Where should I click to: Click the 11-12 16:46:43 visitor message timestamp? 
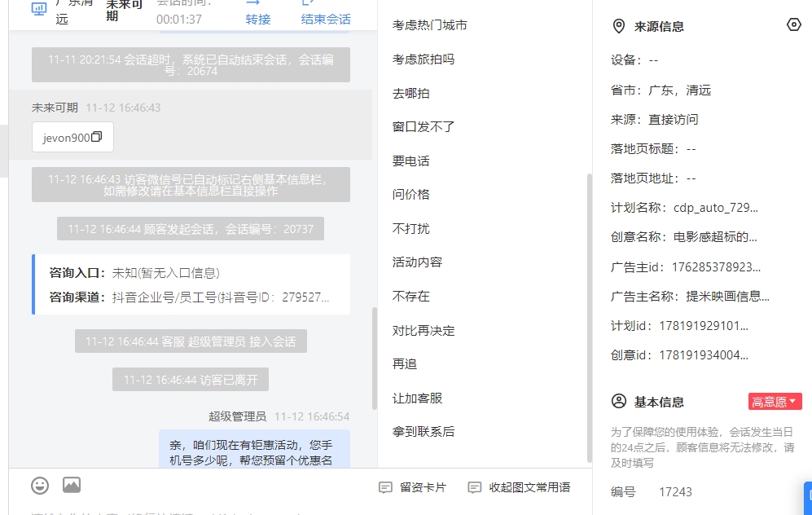coord(123,108)
